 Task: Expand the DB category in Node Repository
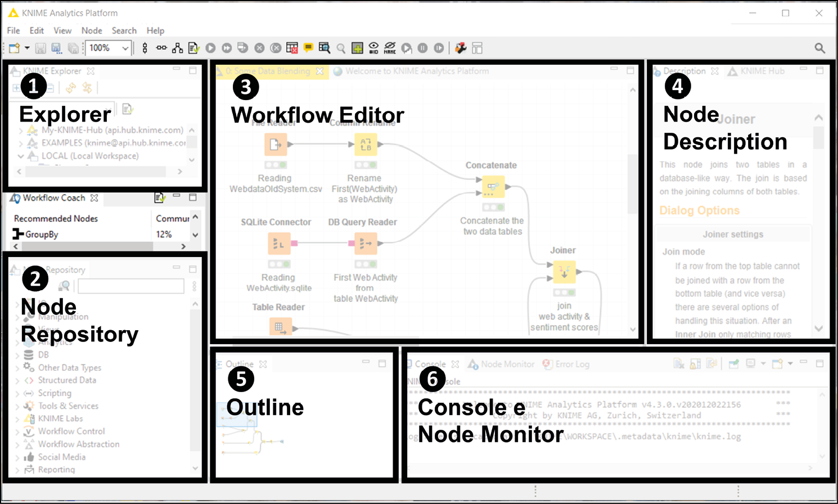coord(17,355)
